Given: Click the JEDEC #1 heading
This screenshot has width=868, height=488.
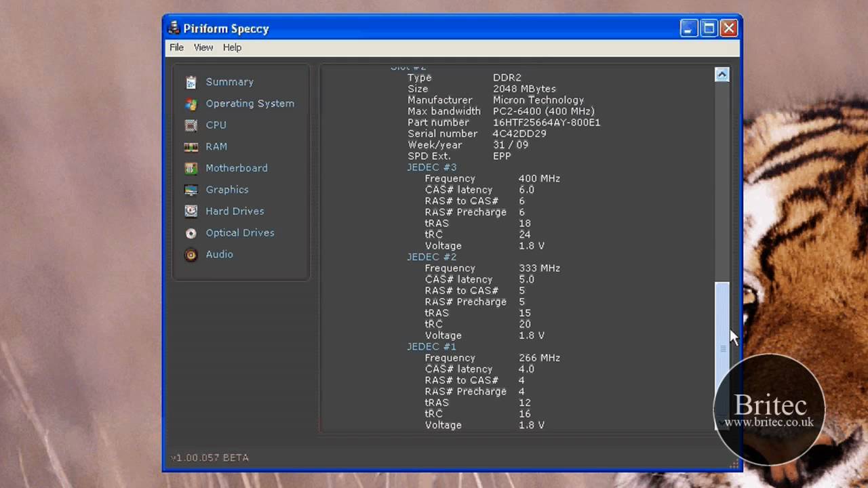Looking at the screenshot, I should [431, 346].
